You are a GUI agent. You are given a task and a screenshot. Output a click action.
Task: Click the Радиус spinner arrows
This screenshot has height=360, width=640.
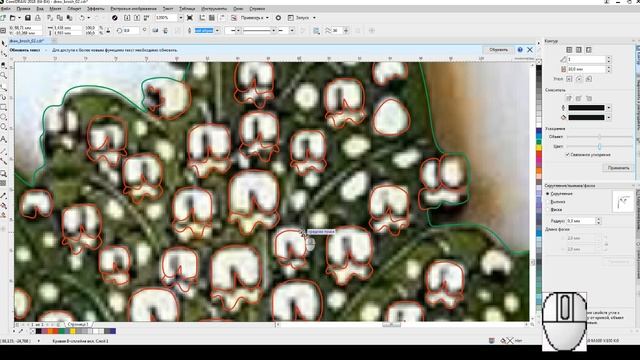tap(598, 221)
